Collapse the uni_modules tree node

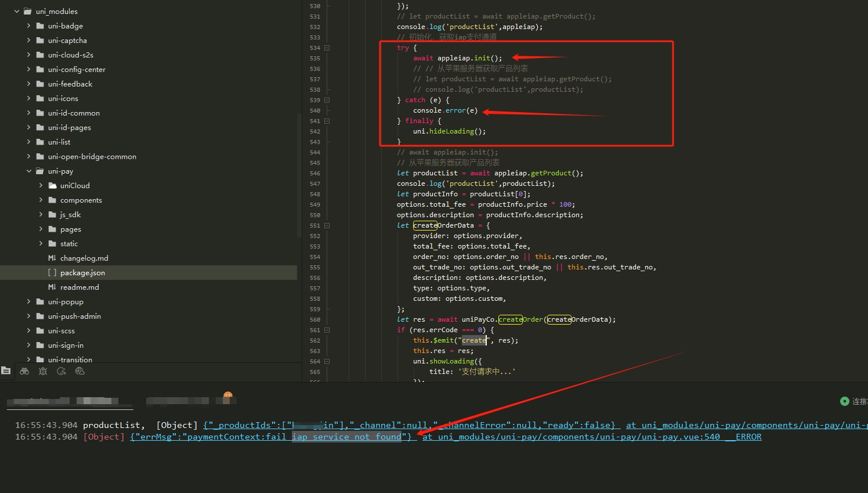16,11
